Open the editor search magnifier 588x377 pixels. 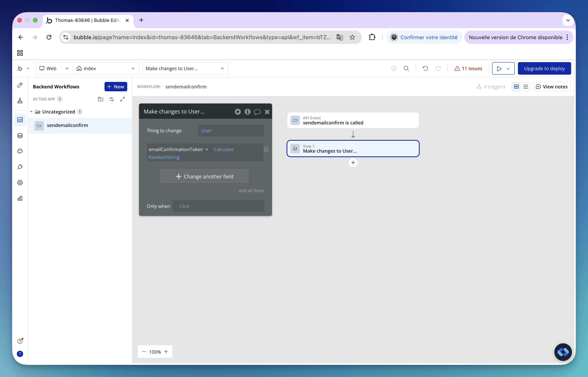tap(406, 69)
